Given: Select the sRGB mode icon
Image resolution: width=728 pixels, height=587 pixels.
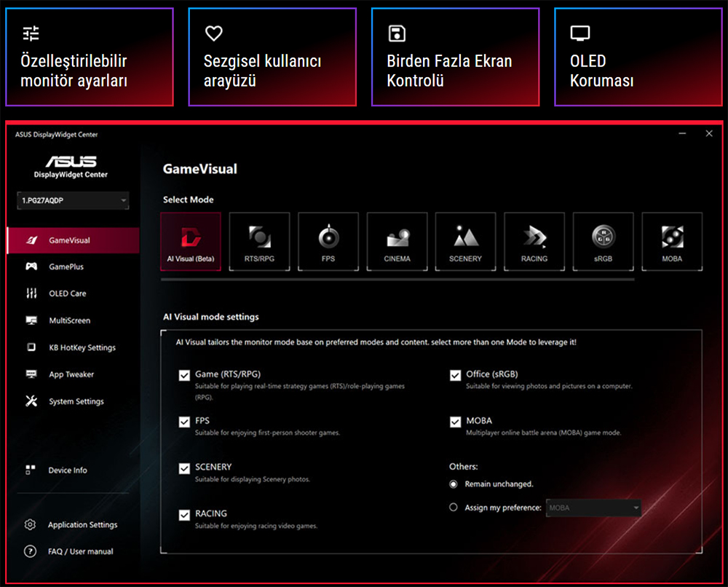Looking at the screenshot, I should tap(603, 241).
